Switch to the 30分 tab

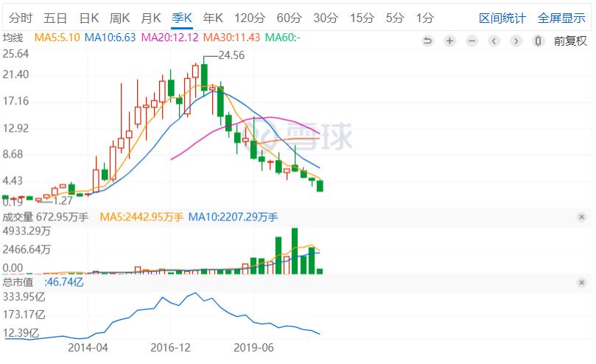[326, 18]
